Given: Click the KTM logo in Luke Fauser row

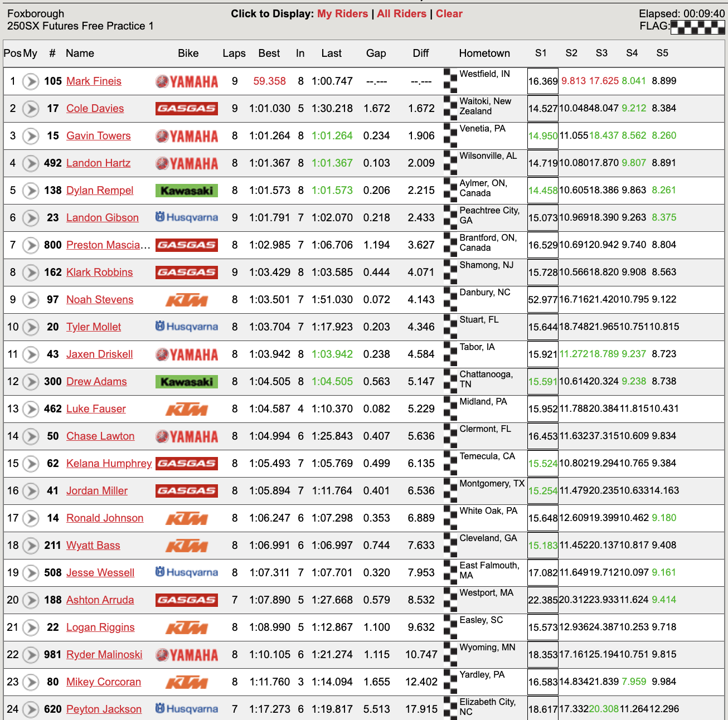Looking at the screenshot, I should (x=187, y=409).
